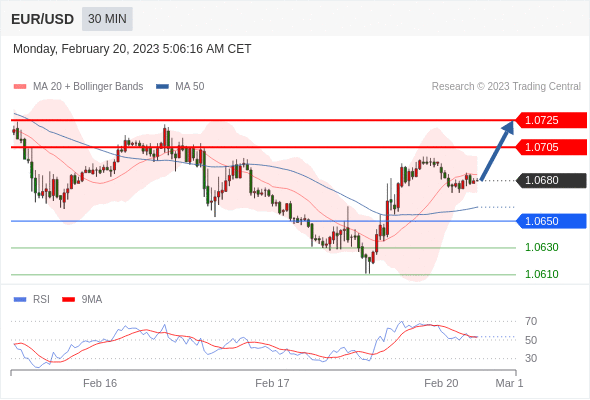The height and width of the screenshot is (400, 590).
Task: Click the 1.0705 resistance price tag
Action: point(551,147)
